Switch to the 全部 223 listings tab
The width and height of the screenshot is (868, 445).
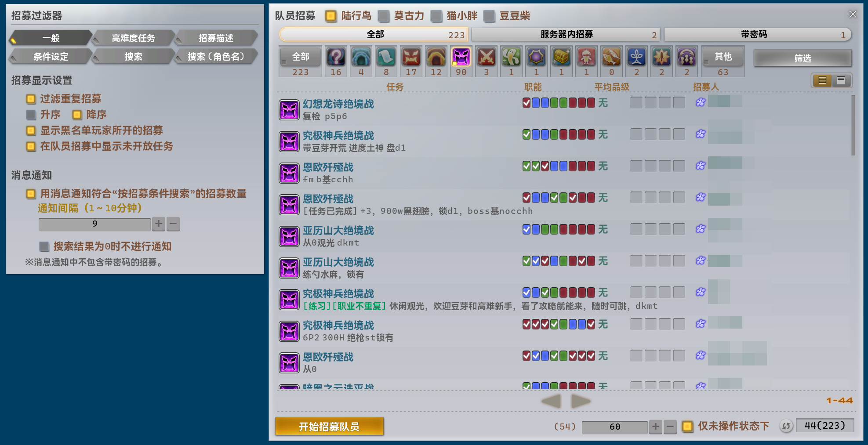click(x=374, y=34)
